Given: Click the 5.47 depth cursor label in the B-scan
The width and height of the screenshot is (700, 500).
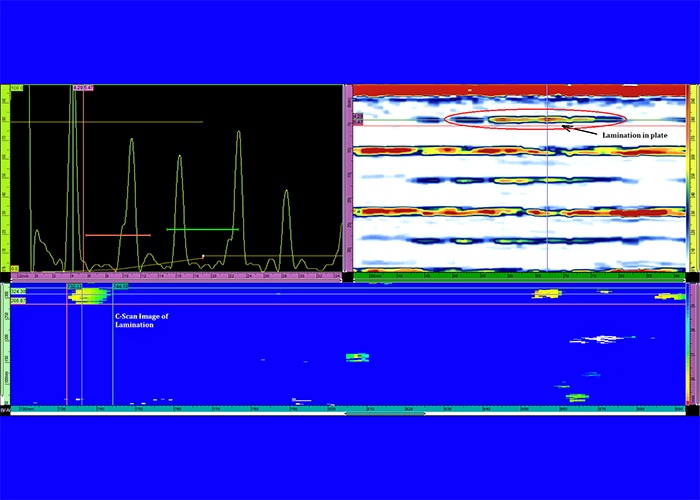Looking at the screenshot, I should [358, 122].
